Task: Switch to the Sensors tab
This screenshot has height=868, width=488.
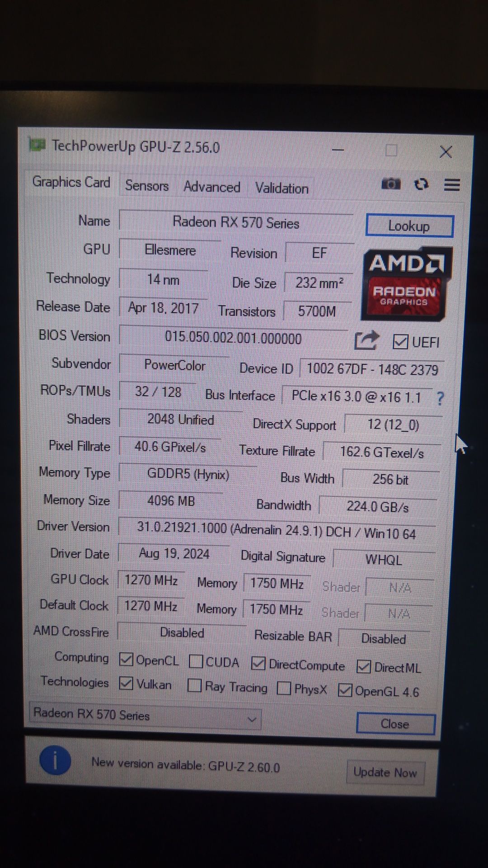Action: click(147, 186)
